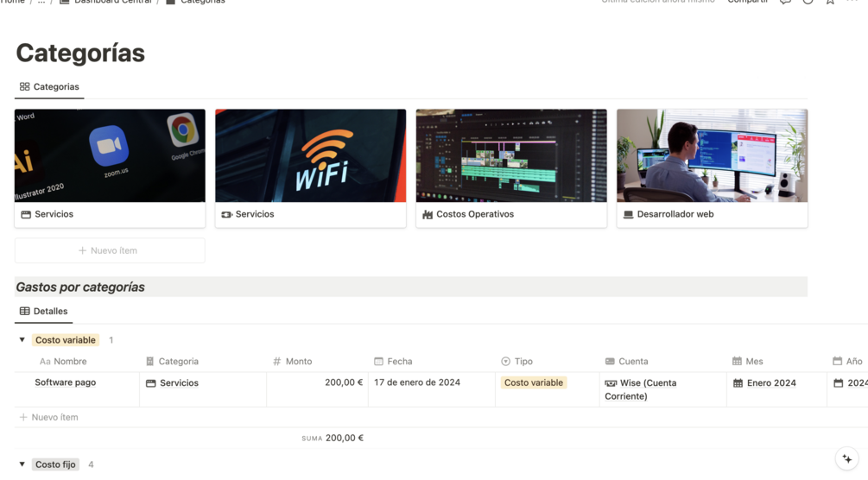Open the Tipo column header
This screenshot has width=868, height=480.
tap(516, 362)
